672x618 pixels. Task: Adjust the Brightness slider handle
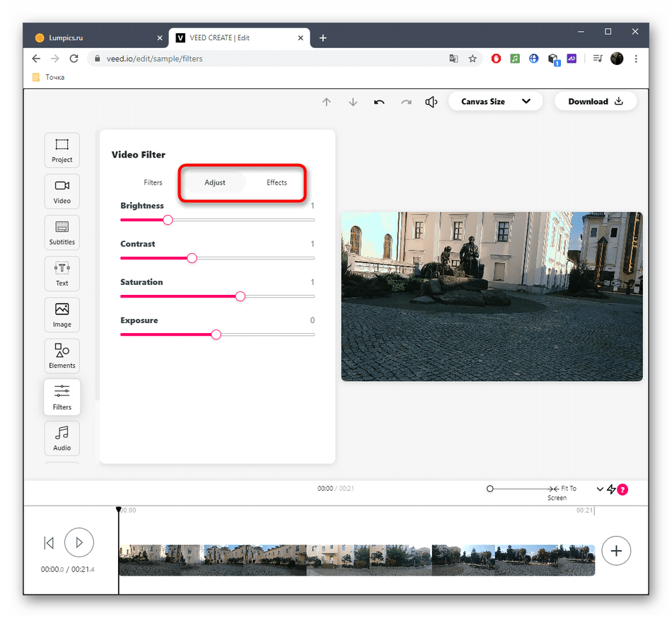click(x=168, y=220)
